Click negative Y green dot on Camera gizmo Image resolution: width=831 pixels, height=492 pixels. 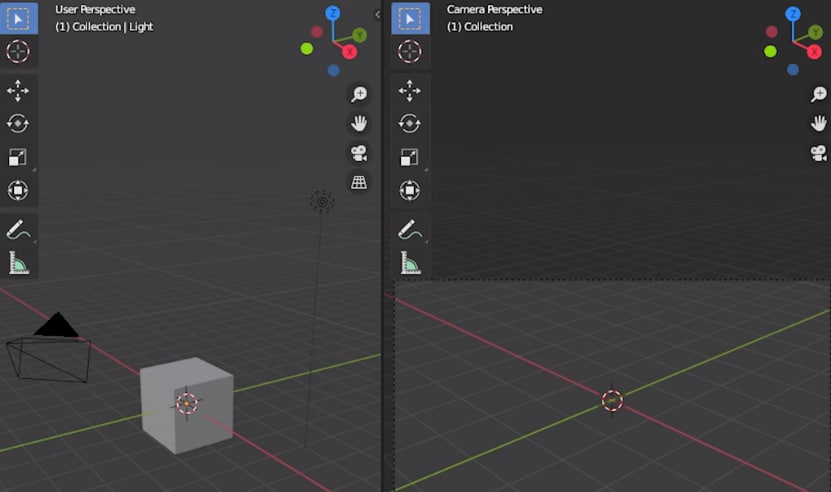point(771,51)
